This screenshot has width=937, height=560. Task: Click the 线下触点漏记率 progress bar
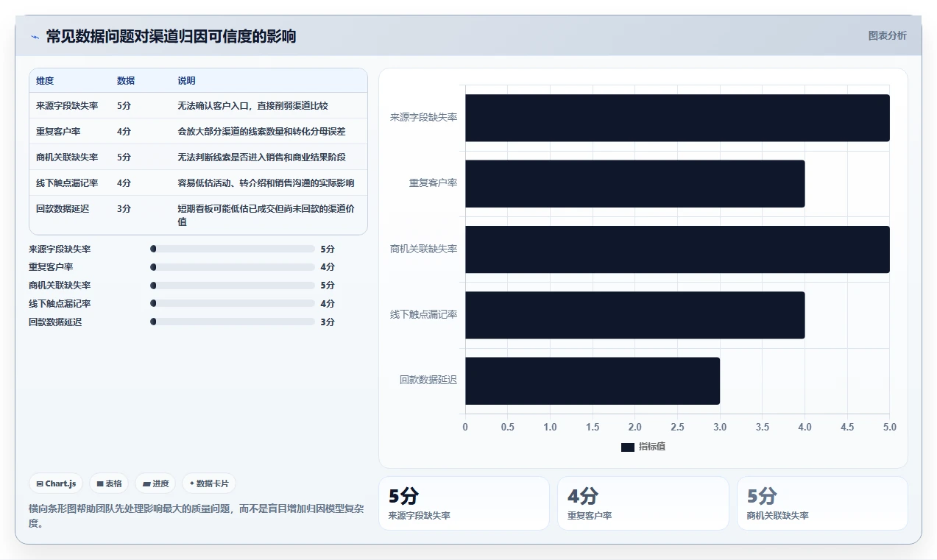233,304
